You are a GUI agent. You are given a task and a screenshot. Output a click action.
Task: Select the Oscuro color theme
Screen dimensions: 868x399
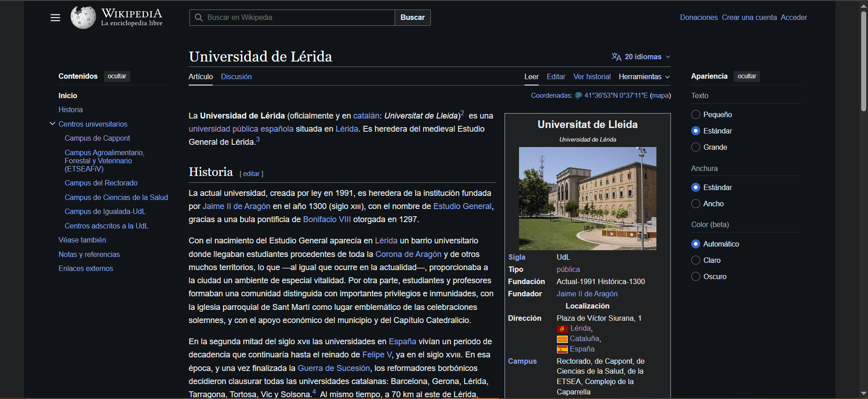pos(696,276)
